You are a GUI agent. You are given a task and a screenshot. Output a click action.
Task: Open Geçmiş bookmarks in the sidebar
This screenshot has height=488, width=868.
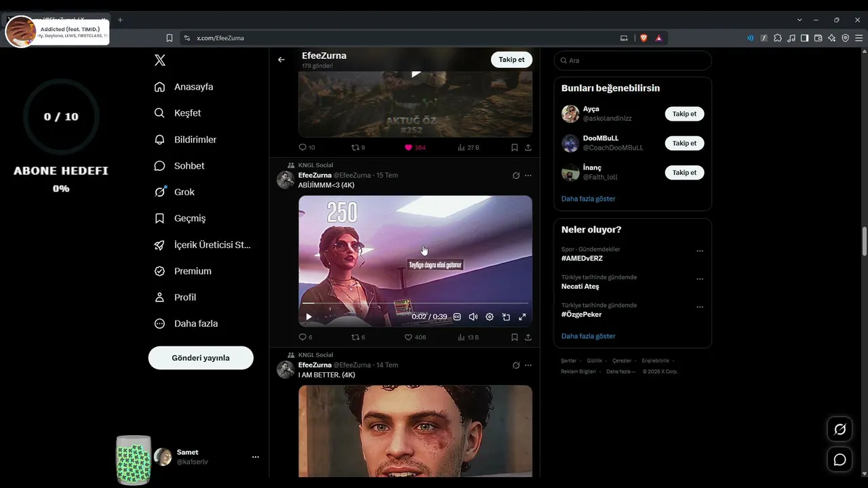pyautogui.click(x=180, y=218)
